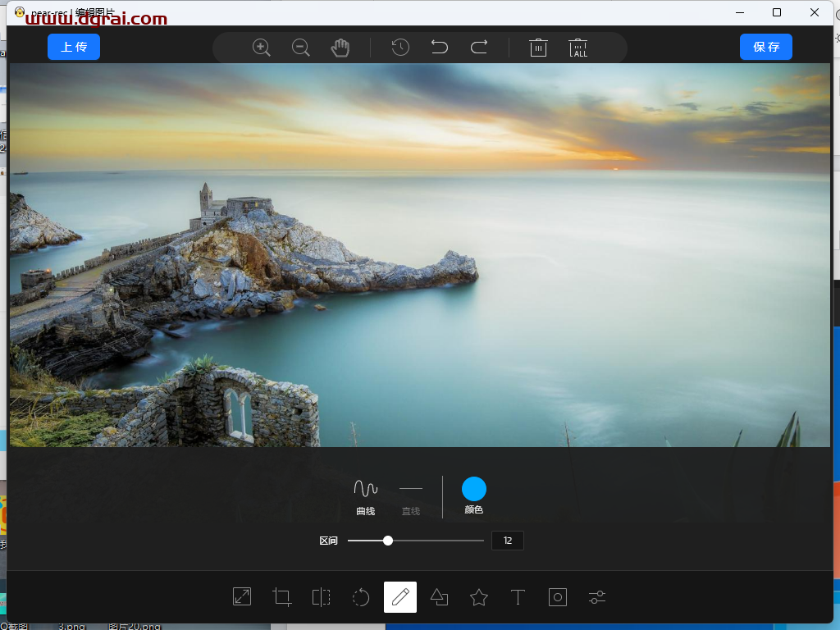The width and height of the screenshot is (840, 630).
Task: Click the 区间 brush width slider handle
Action: click(x=388, y=541)
